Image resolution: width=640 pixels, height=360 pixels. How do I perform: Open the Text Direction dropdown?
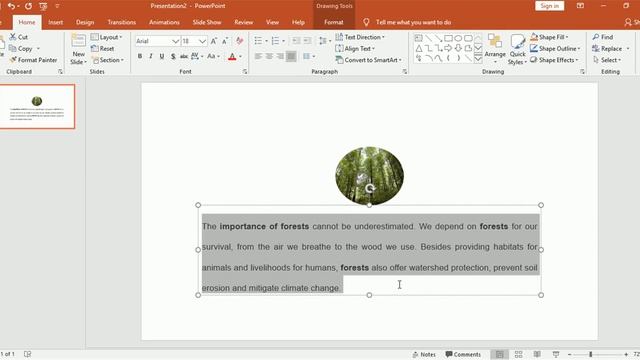pyautogui.click(x=360, y=37)
